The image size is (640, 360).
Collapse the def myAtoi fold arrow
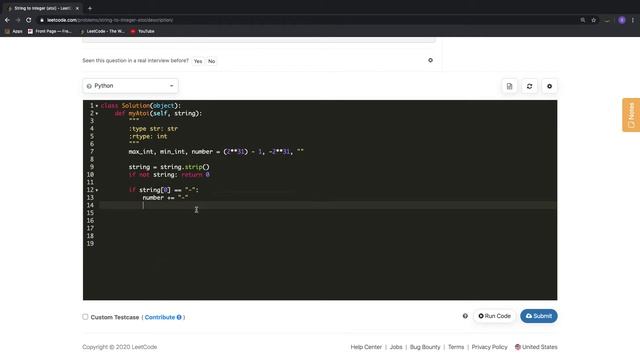click(97, 113)
